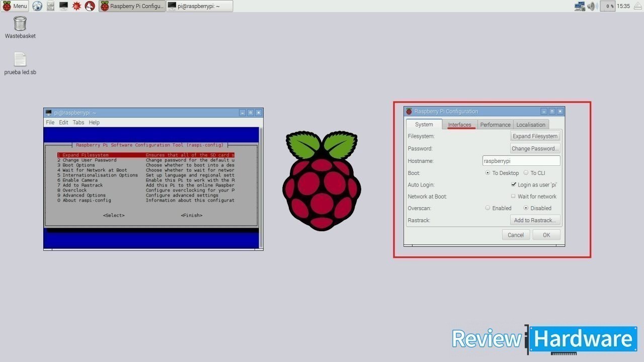This screenshot has height=362, width=644.
Task: Toggle the Login as user 'pi' checkbox
Action: click(x=513, y=185)
